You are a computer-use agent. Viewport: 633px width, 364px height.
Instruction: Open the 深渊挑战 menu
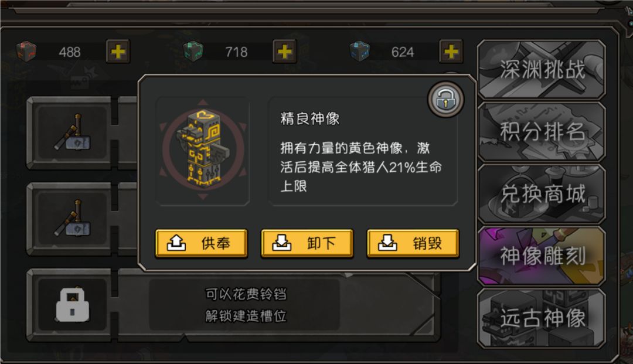coord(542,69)
